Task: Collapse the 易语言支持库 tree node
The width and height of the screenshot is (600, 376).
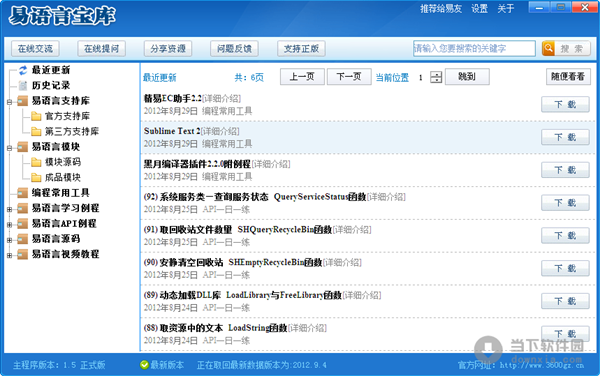Action: [9, 102]
